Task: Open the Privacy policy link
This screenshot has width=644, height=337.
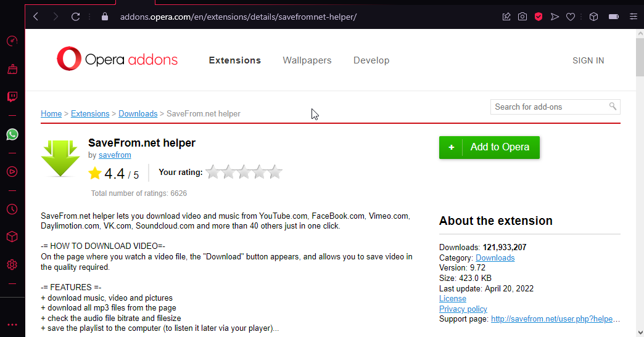Action: click(463, 309)
